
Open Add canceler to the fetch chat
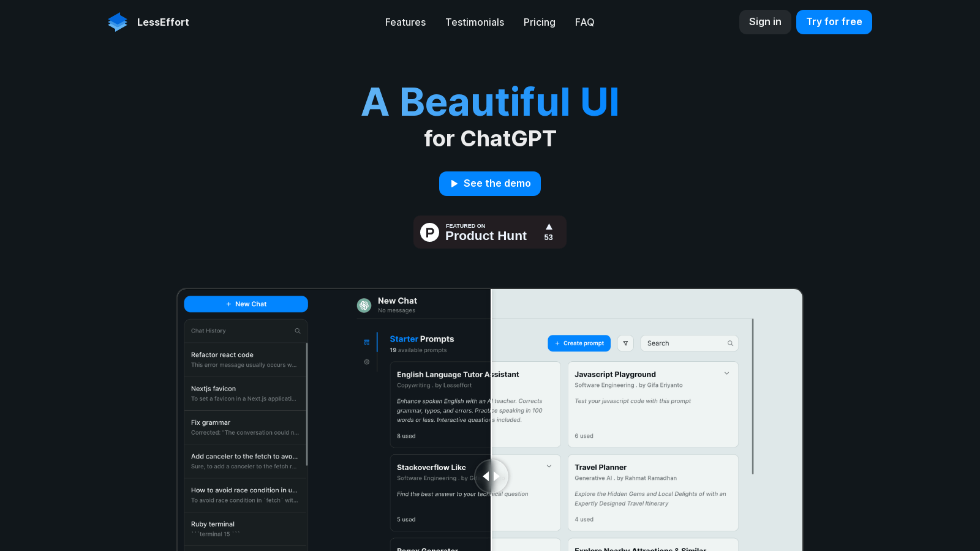point(245,462)
